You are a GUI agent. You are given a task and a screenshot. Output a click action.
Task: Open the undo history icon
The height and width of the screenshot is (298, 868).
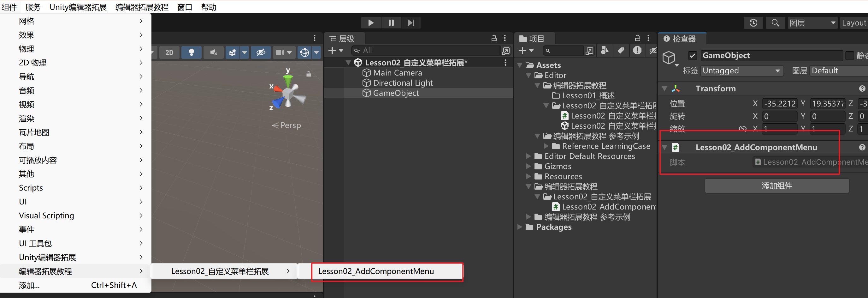(753, 23)
